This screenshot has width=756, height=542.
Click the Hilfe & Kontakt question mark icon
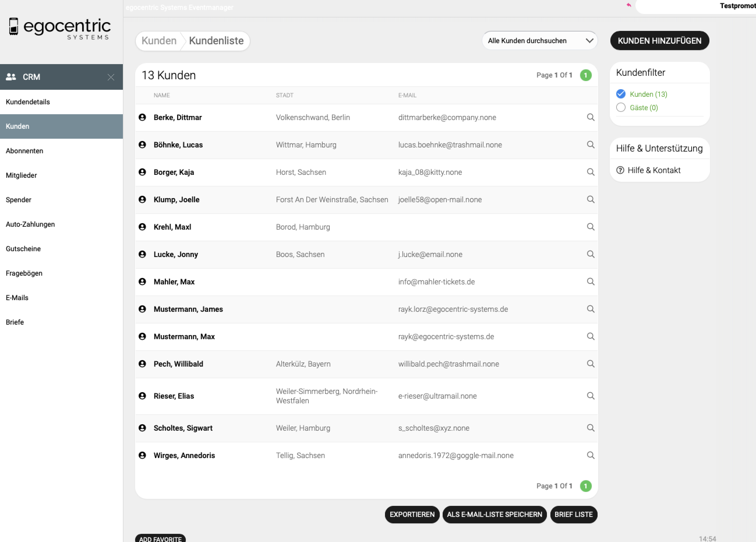(x=620, y=170)
